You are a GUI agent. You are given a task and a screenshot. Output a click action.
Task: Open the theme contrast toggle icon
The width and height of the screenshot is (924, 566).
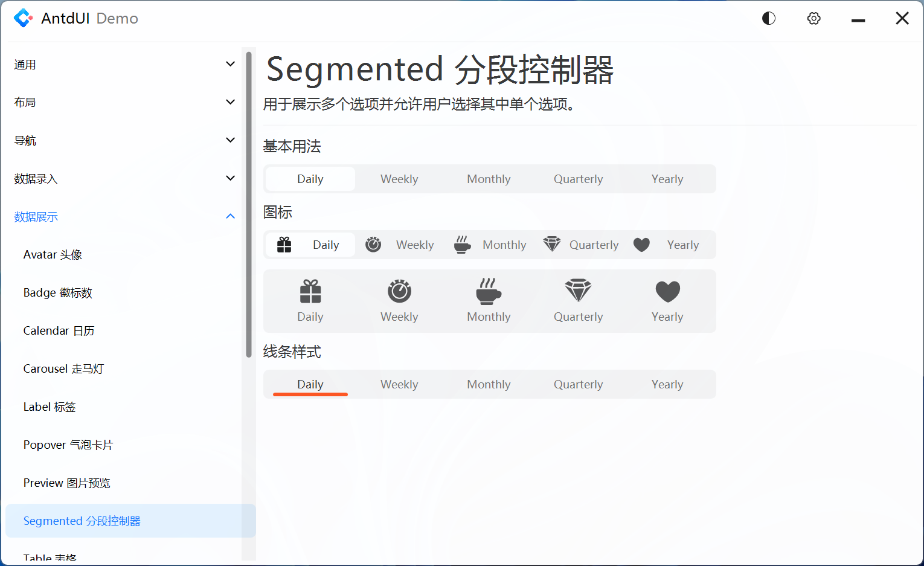coord(768,18)
